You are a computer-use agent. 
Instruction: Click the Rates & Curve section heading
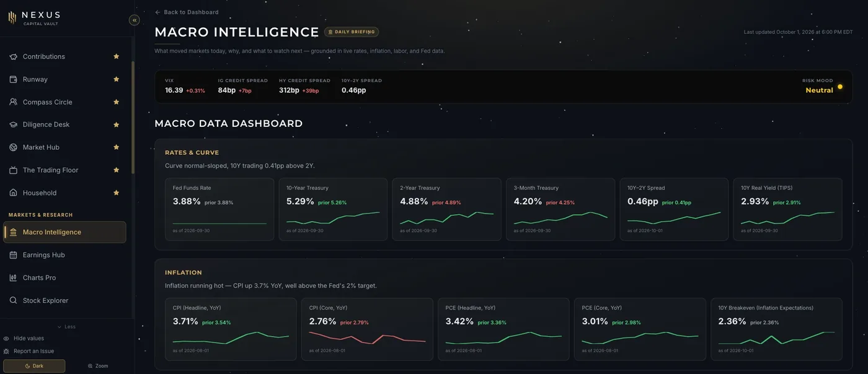192,152
